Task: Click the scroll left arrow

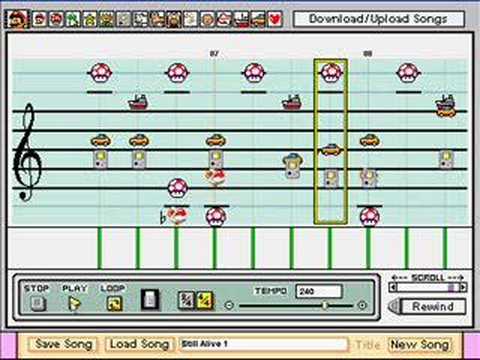Action: tap(393, 287)
